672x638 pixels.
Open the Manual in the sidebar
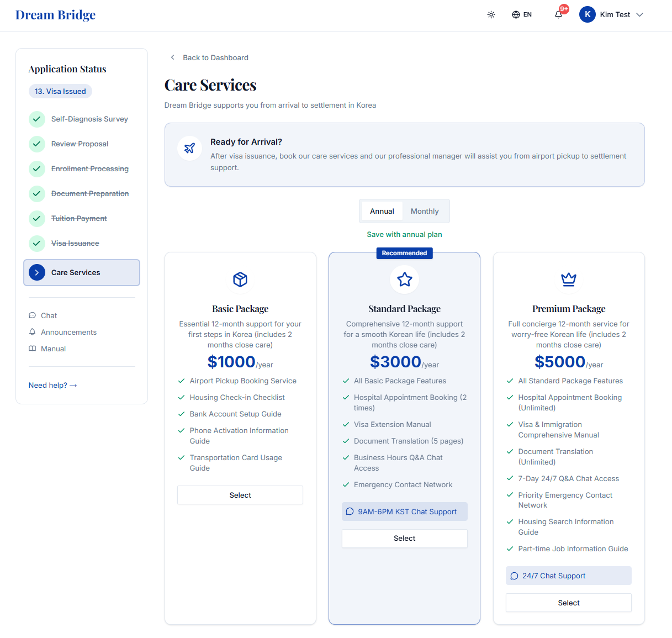pyautogui.click(x=47, y=349)
